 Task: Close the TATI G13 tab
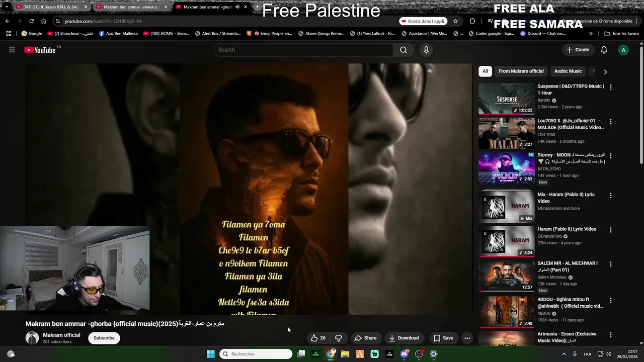click(86, 7)
